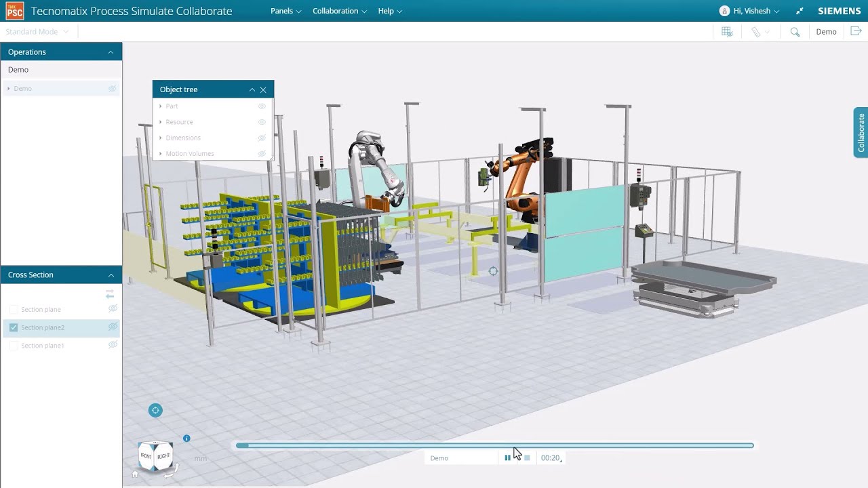868x488 pixels.
Task: Toggle visibility of Section plane
Action: pos(113,308)
